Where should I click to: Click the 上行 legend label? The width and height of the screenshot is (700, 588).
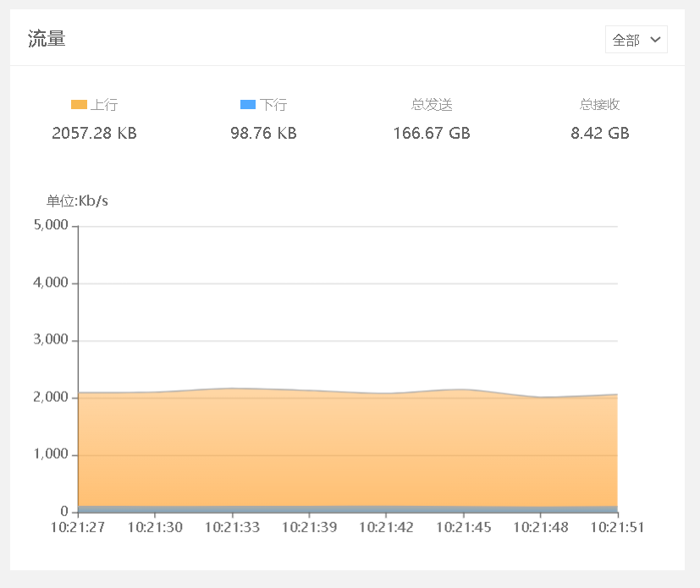coord(104,105)
